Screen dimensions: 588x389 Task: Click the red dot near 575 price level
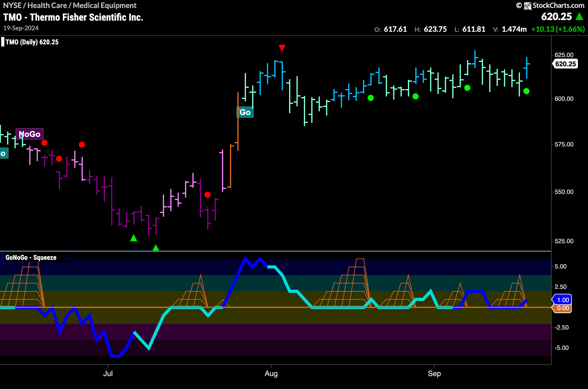click(82, 145)
